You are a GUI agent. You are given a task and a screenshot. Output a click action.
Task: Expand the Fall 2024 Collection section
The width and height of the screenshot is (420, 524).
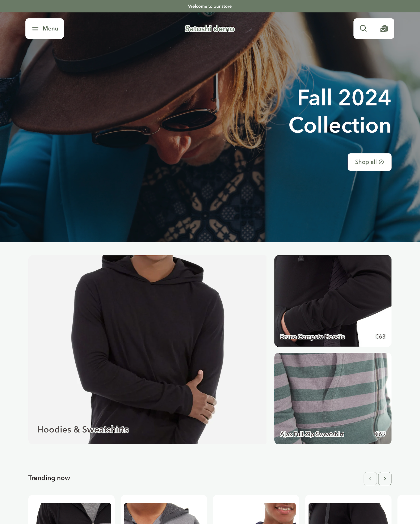point(369,162)
